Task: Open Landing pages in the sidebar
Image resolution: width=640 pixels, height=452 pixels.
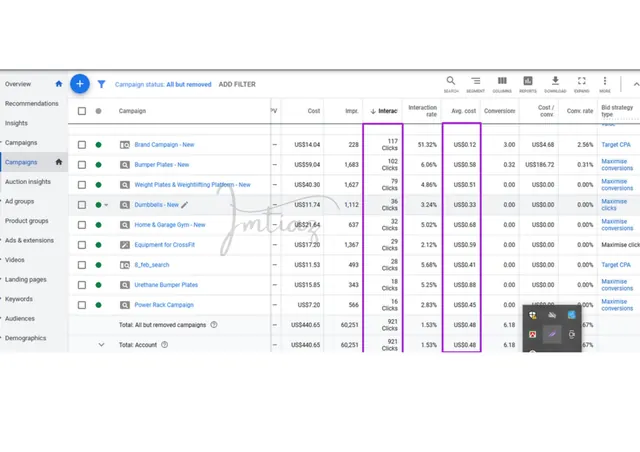Action: pyautogui.click(x=25, y=280)
